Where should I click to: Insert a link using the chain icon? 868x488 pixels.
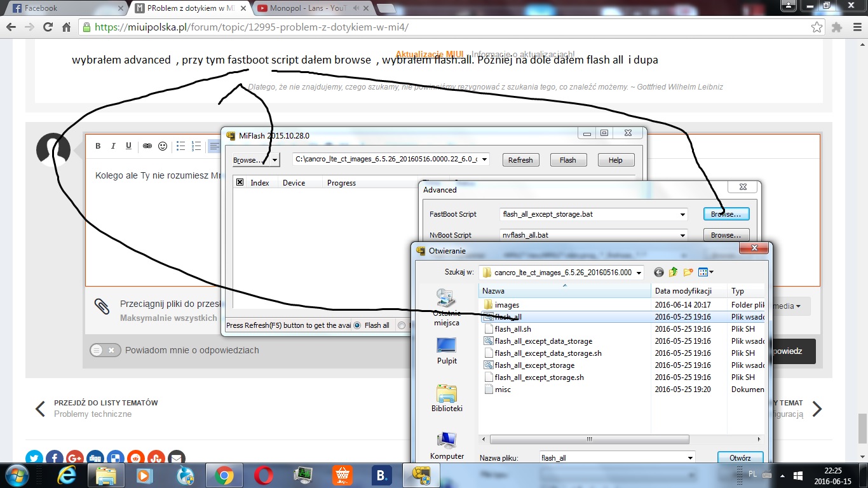147,146
